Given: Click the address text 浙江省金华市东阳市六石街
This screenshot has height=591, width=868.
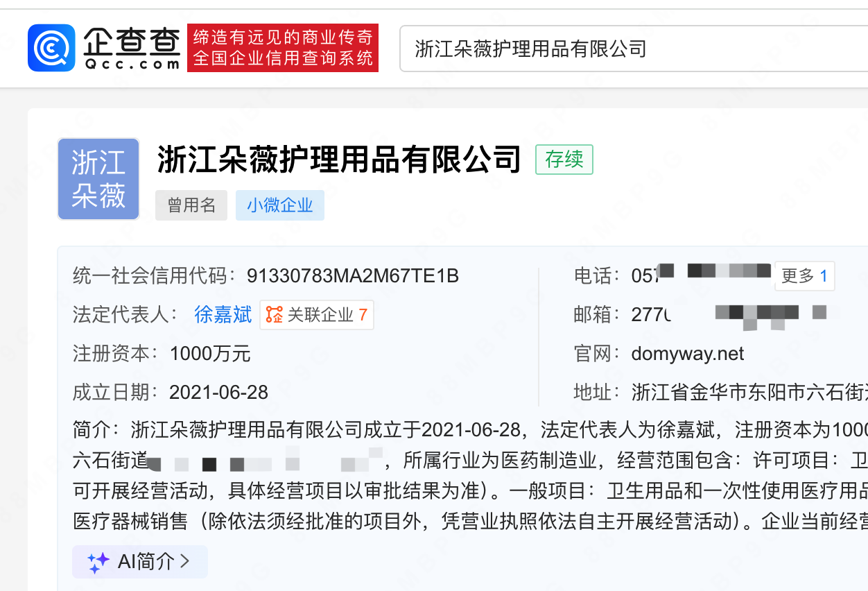Looking at the screenshot, I should [x=749, y=393].
